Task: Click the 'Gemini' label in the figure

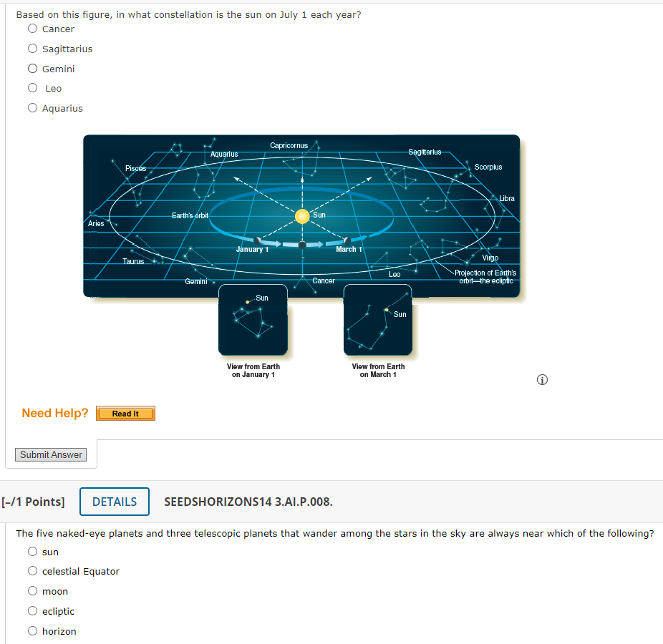Action: click(195, 281)
